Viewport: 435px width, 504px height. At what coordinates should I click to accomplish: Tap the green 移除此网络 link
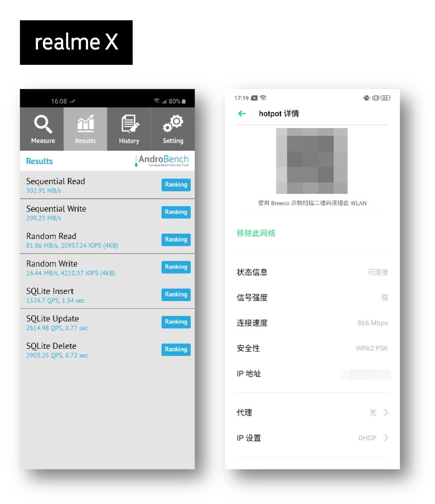coord(256,233)
